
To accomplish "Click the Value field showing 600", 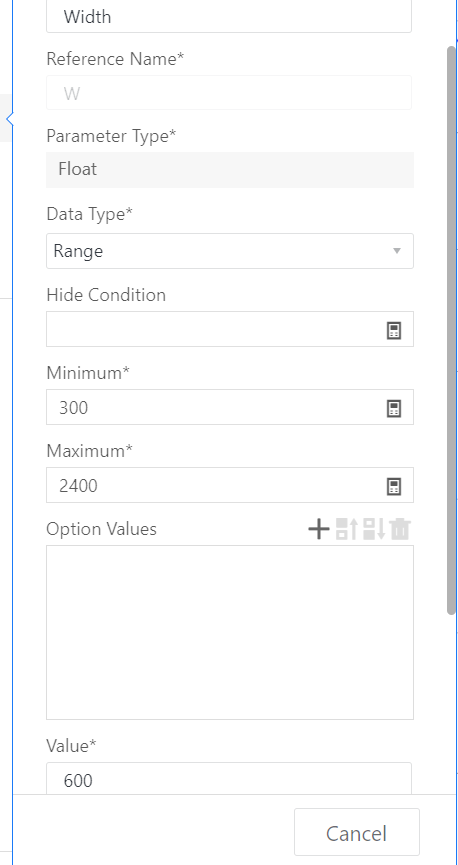I will pyautogui.click(x=229, y=778).
